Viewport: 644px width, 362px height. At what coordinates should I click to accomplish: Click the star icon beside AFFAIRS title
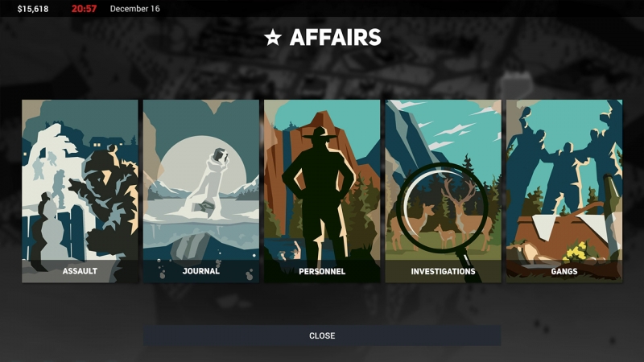[273, 37]
